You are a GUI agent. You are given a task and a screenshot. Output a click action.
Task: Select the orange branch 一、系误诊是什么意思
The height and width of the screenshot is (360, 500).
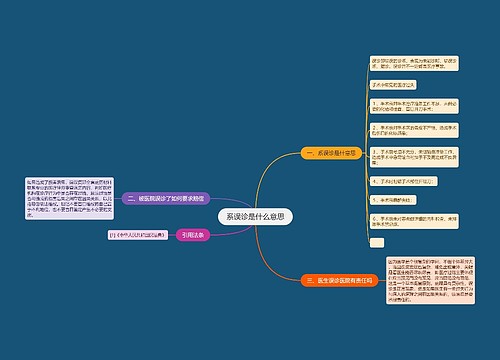[x=331, y=153]
